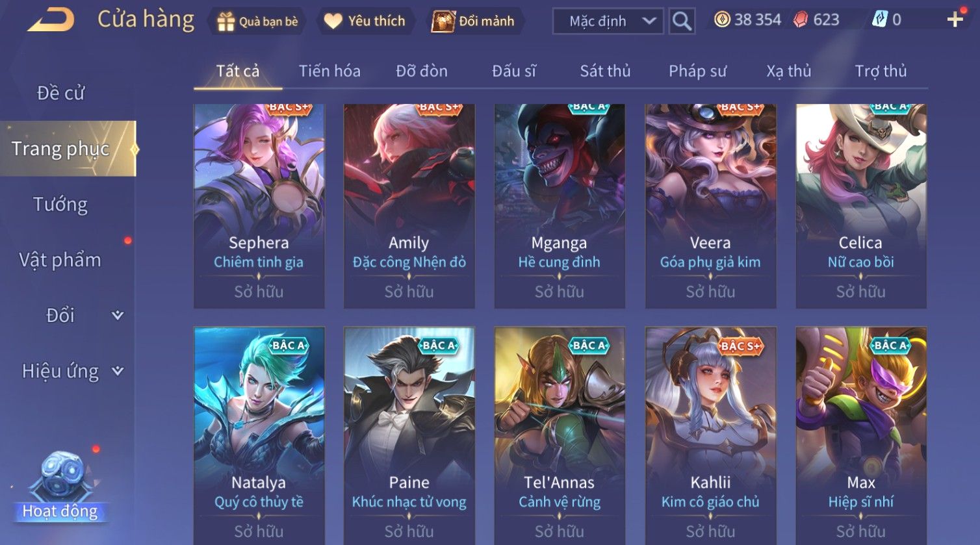Click the magnifying glass search icon
The height and width of the screenshot is (545, 980).
[x=682, y=21]
